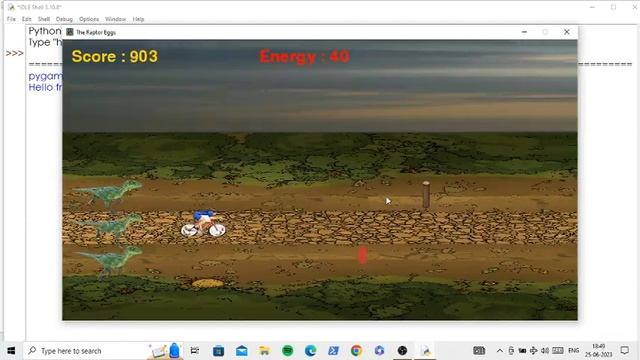
Task: Click the ENG language indicator
Action: point(573,351)
